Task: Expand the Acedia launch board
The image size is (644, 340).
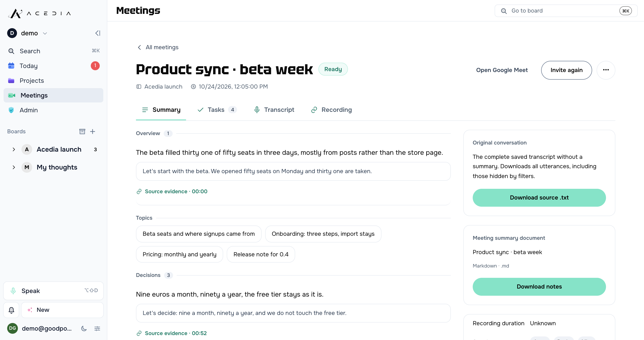Action: [14, 149]
